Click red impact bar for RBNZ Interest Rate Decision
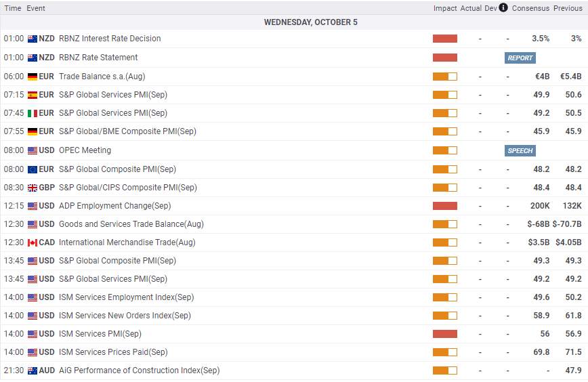 pos(445,39)
